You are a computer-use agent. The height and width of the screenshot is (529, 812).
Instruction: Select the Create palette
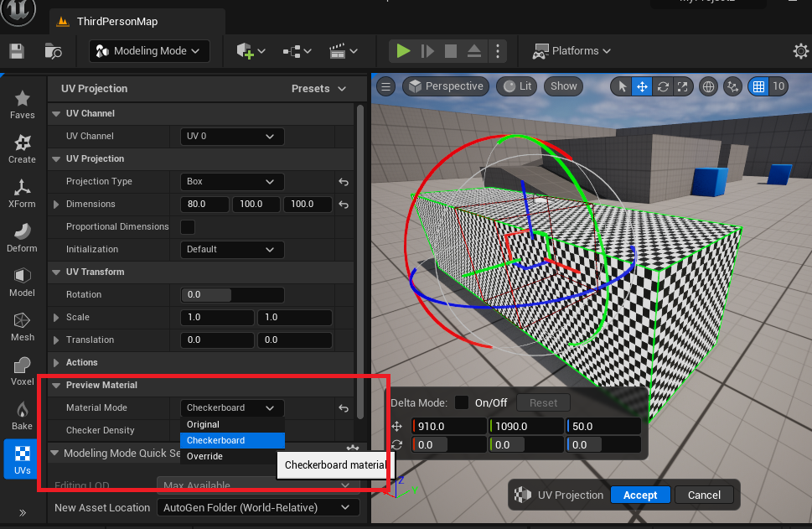click(23, 149)
